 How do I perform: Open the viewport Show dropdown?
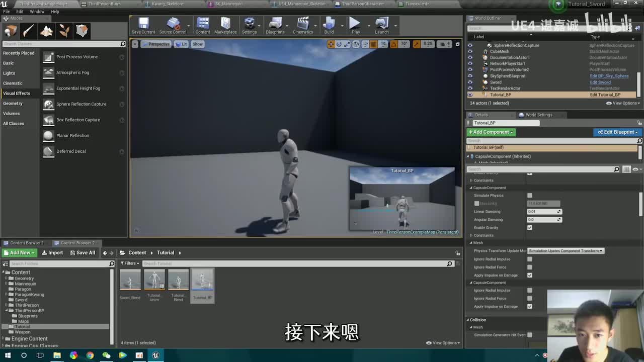point(197,44)
